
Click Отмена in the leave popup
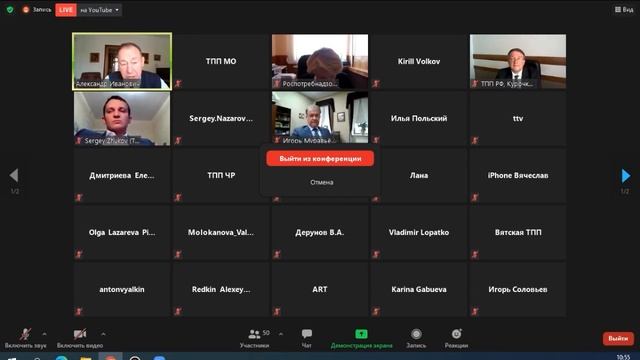[322, 182]
